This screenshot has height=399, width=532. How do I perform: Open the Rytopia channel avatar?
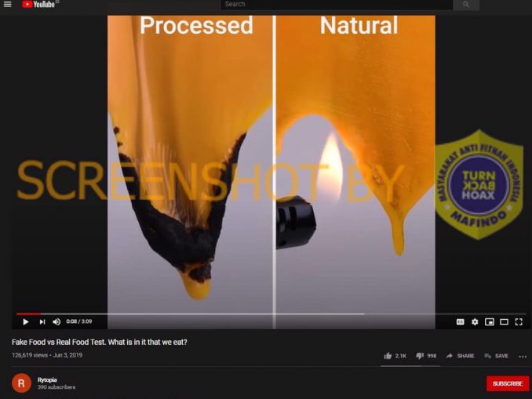pos(21,383)
